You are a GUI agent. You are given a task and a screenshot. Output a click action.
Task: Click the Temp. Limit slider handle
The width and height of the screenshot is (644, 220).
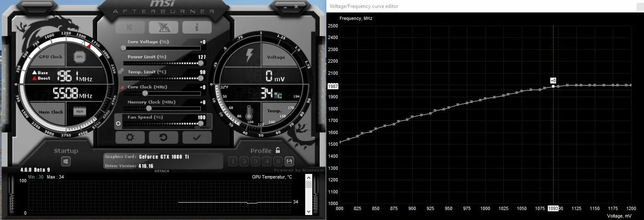pos(201,78)
